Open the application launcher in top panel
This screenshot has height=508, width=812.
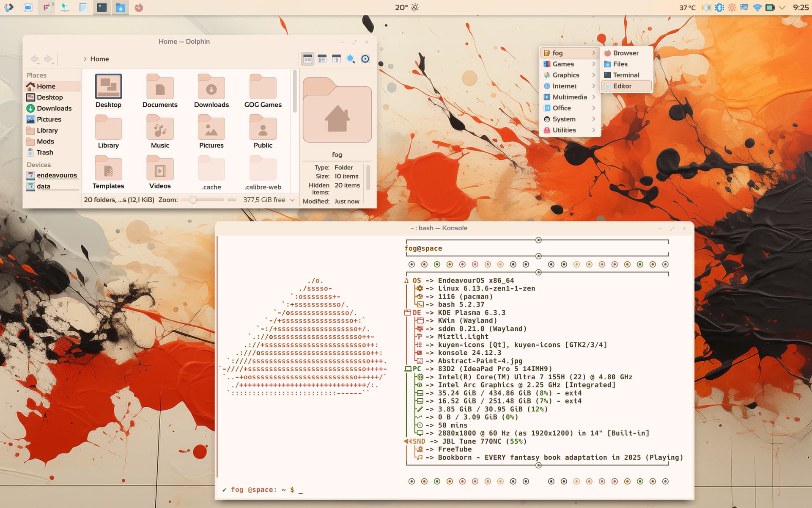[9, 8]
